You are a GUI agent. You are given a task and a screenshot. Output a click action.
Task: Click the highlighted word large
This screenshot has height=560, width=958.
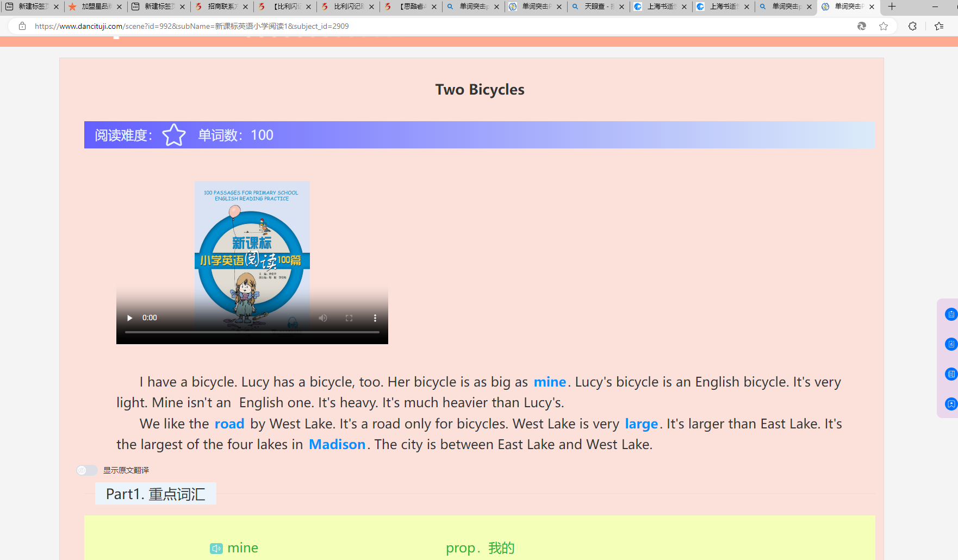click(642, 424)
